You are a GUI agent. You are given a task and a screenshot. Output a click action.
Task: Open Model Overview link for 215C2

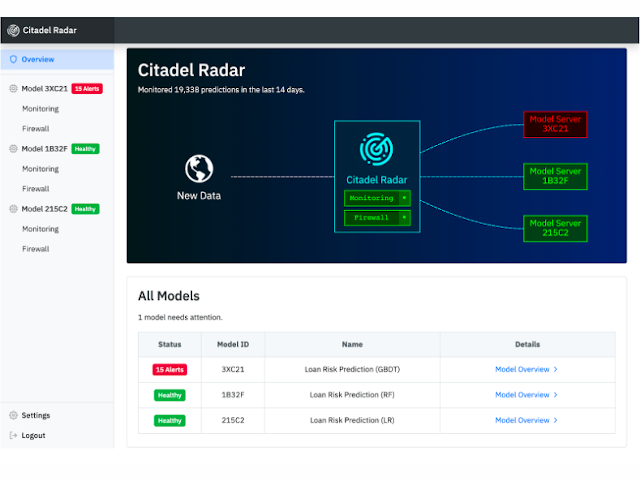click(522, 420)
